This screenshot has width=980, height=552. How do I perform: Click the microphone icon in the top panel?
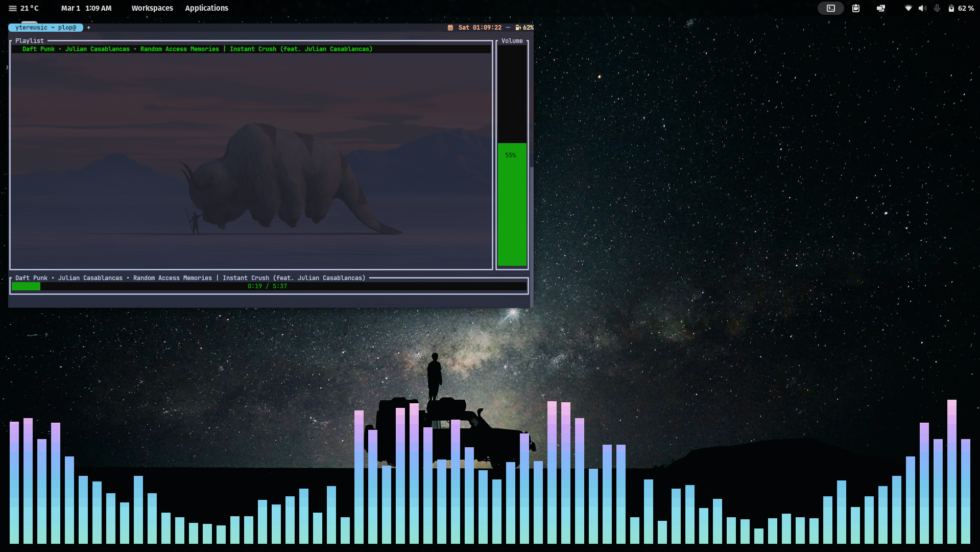937,8
